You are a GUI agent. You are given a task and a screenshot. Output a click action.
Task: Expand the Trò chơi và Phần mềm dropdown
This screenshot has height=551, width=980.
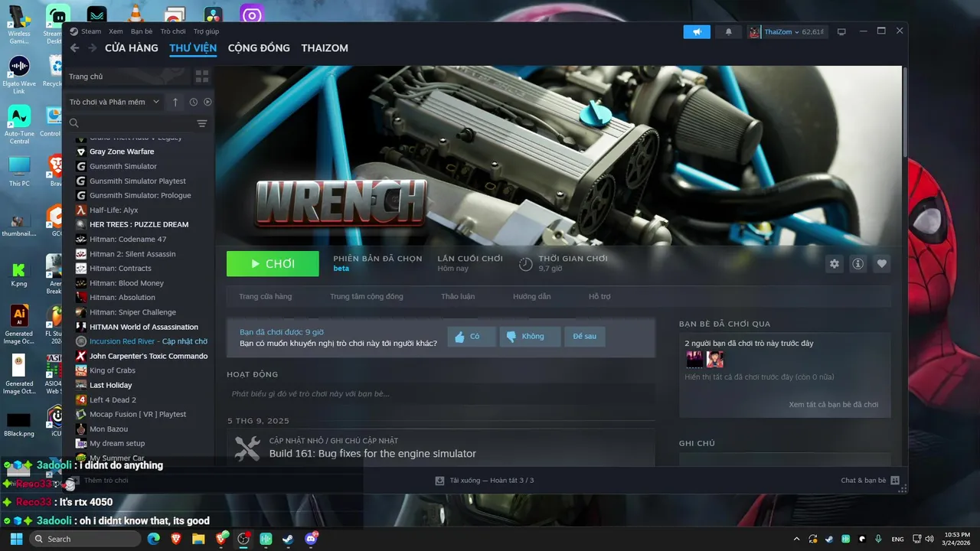coord(114,102)
